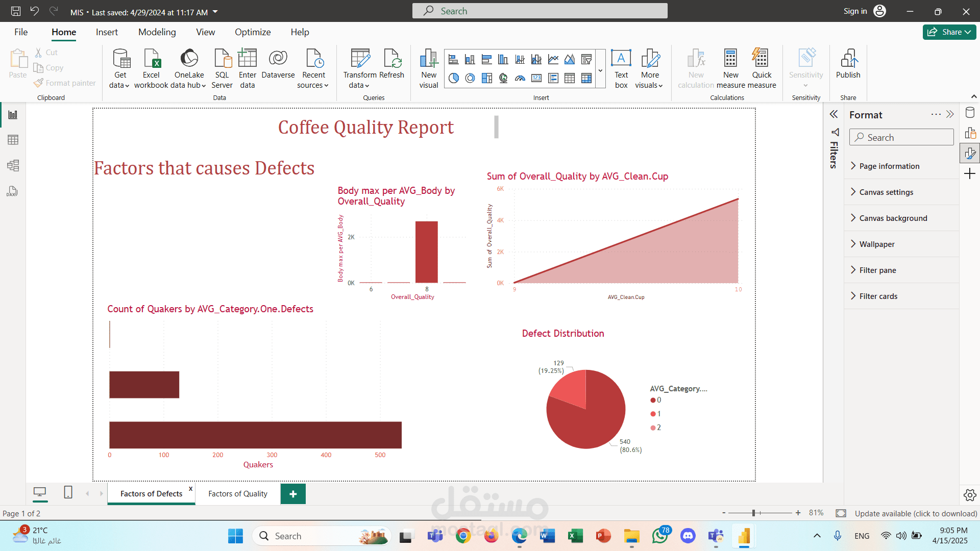The height and width of the screenshot is (551, 980).
Task: Undo the last action
Action: click(34, 11)
